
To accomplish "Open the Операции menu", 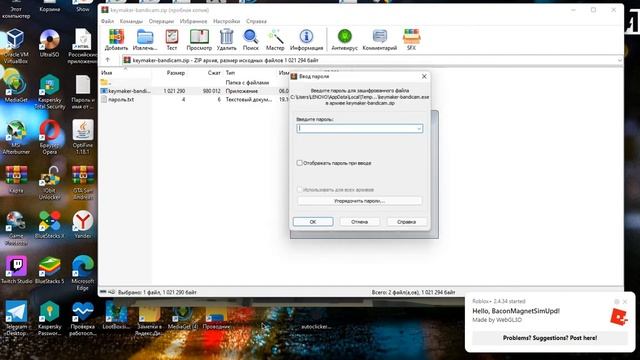I will coord(161,21).
